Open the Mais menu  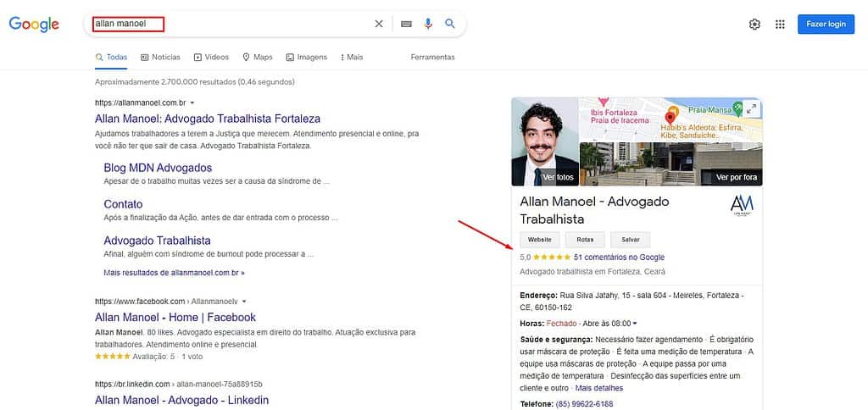pos(352,57)
